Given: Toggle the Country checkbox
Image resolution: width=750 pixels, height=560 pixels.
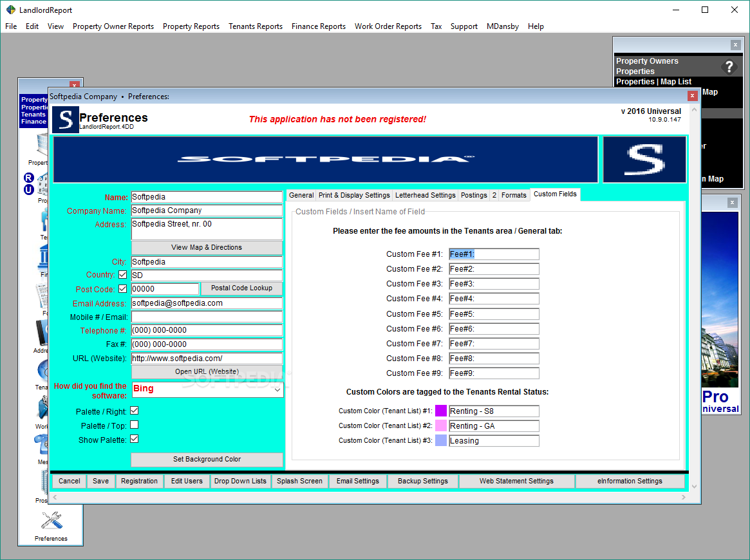Looking at the screenshot, I should [122, 275].
